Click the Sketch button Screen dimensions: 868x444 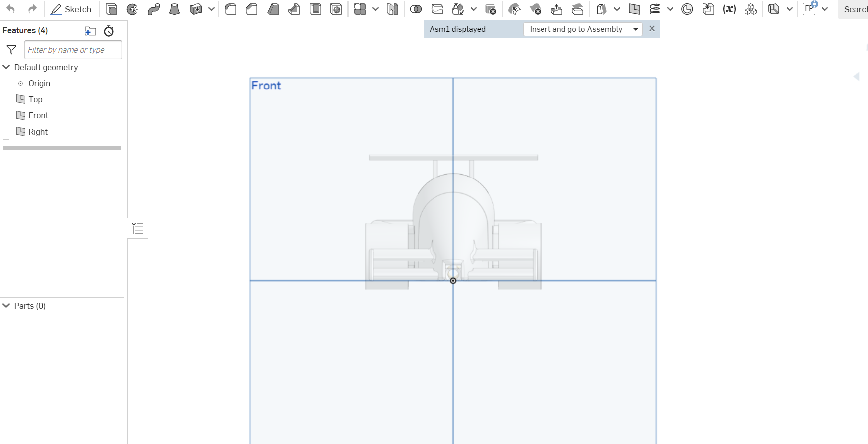[x=71, y=9]
